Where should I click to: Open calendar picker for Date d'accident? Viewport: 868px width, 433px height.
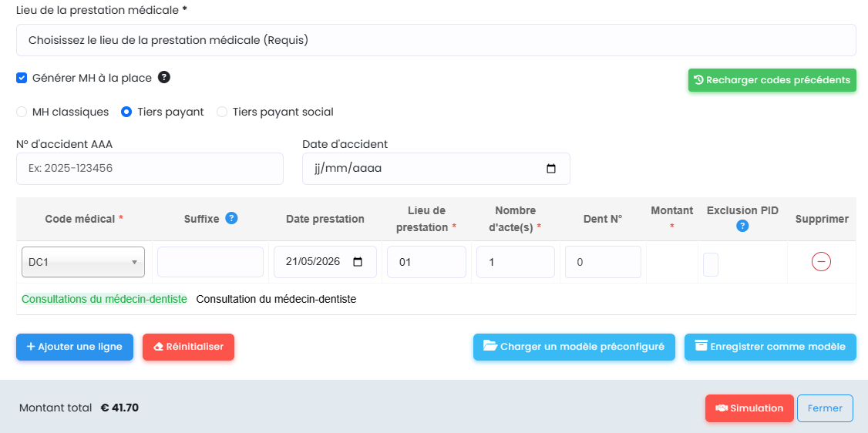coord(551,169)
